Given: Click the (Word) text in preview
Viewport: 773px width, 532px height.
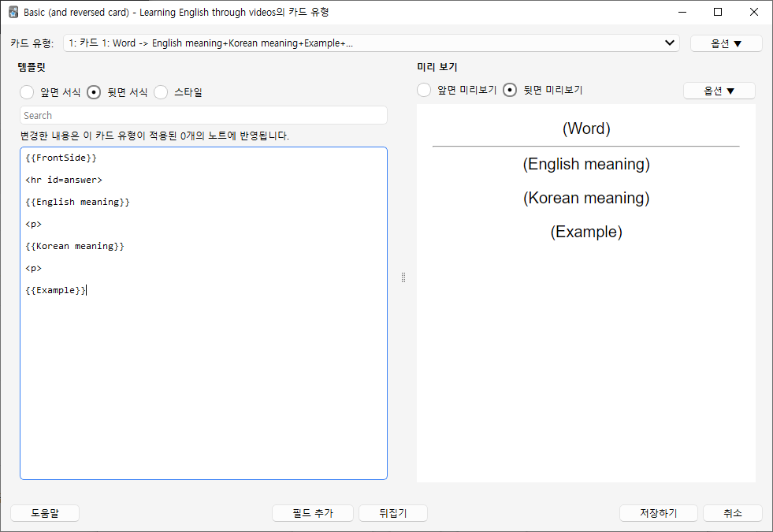Looking at the screenshot, I should point(586,128).
